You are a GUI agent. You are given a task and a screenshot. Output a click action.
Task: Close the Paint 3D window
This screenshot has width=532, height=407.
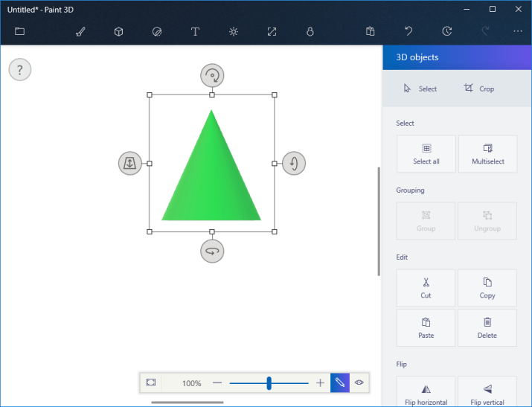[518, 10]
